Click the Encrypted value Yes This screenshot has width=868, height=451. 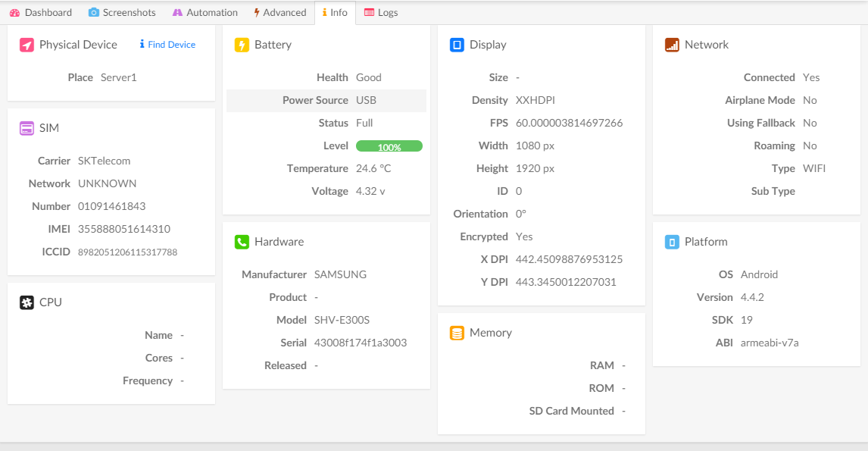pos(524,236)
